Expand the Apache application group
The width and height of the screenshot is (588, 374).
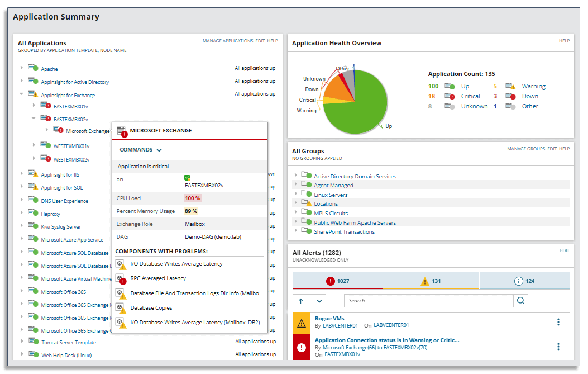pyautogui.click(x=21, y=68)
